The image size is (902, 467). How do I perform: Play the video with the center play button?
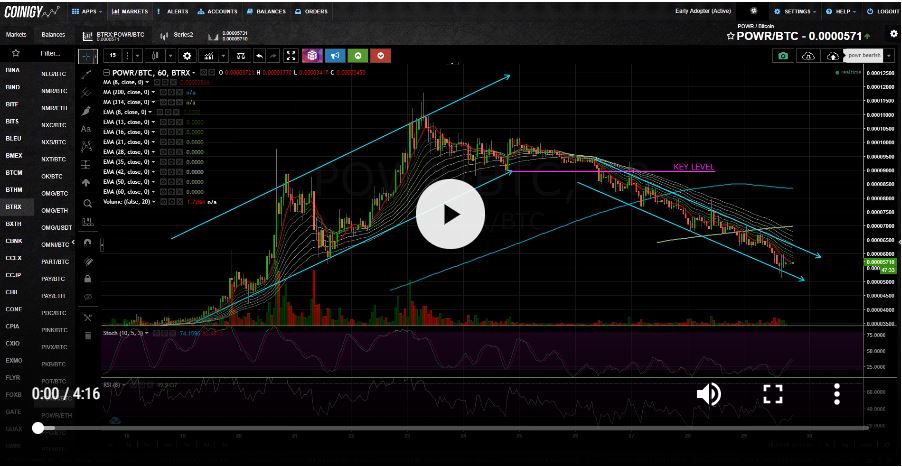[450, 215]
